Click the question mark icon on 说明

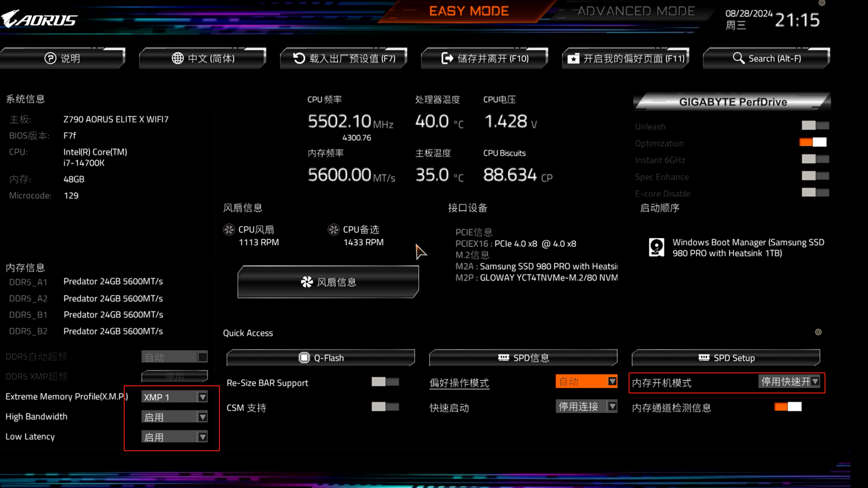(x=50, y=58)
